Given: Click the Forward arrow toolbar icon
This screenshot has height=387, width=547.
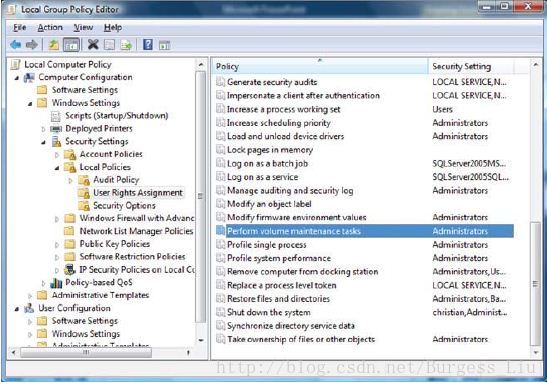Looking at the screenshot, I should click(32, 45).
